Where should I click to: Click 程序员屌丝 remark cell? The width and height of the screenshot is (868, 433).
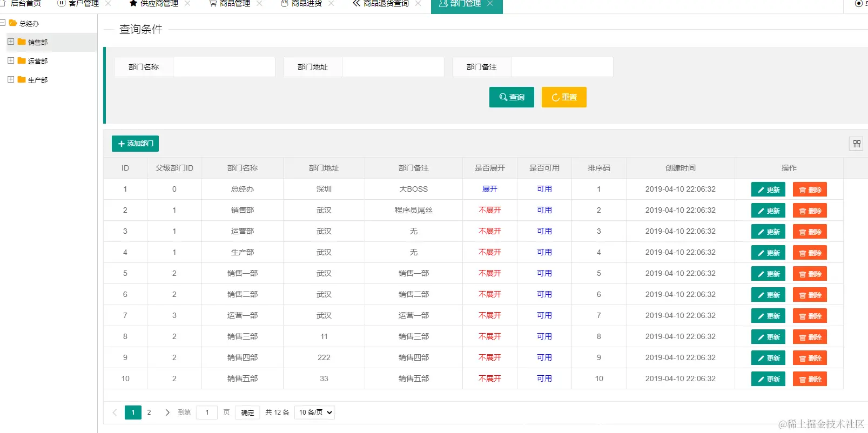coord(413,210)
